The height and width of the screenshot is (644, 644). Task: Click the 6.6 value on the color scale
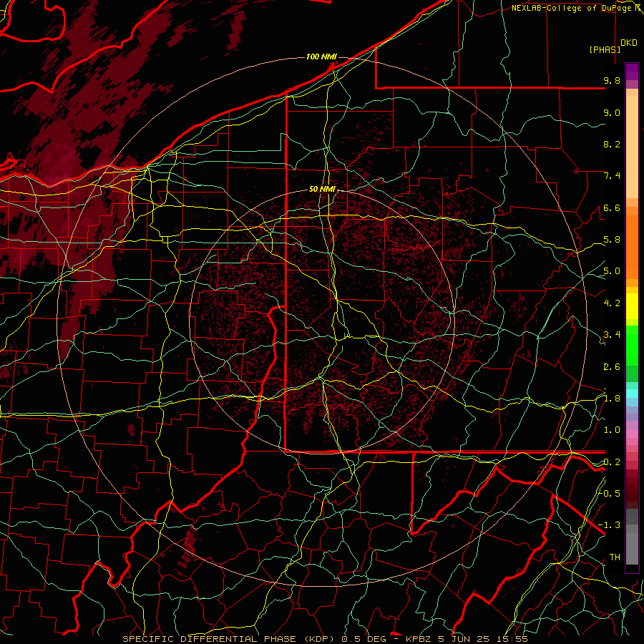(x=612, y=208)
